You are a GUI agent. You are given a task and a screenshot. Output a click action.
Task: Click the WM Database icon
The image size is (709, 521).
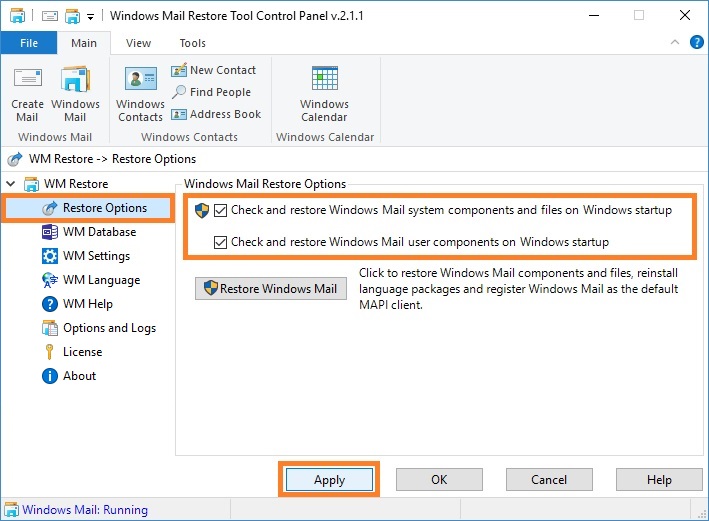pyautogui.click(x=50, y=232)
